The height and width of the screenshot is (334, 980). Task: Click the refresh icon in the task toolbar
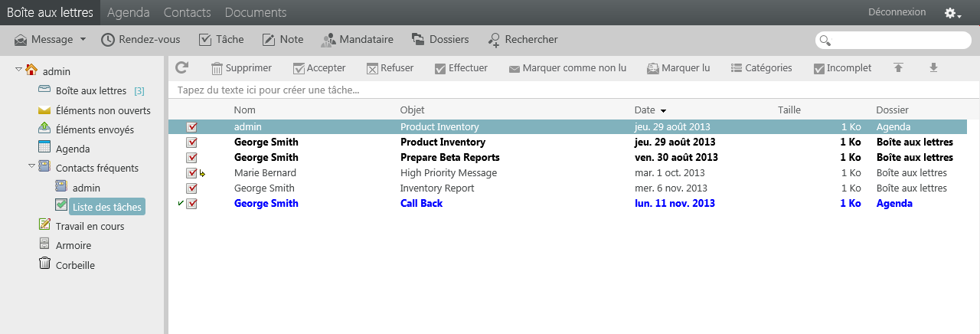[181, 67]
